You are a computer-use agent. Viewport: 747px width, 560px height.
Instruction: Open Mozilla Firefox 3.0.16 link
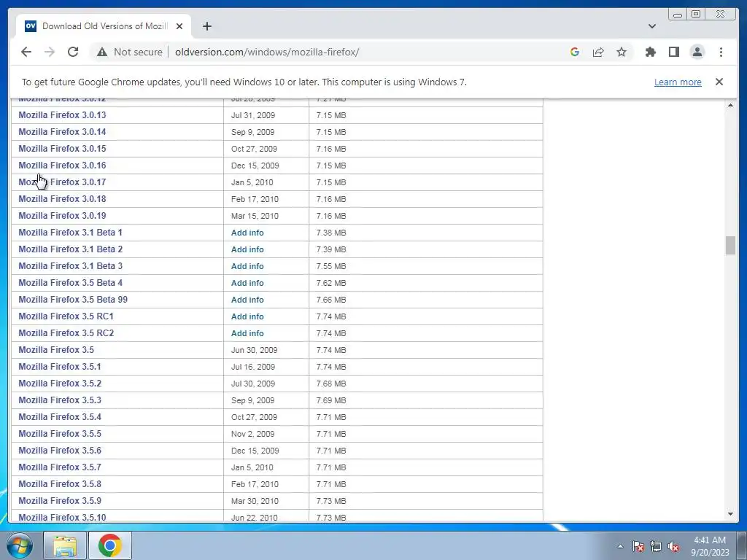63,166
